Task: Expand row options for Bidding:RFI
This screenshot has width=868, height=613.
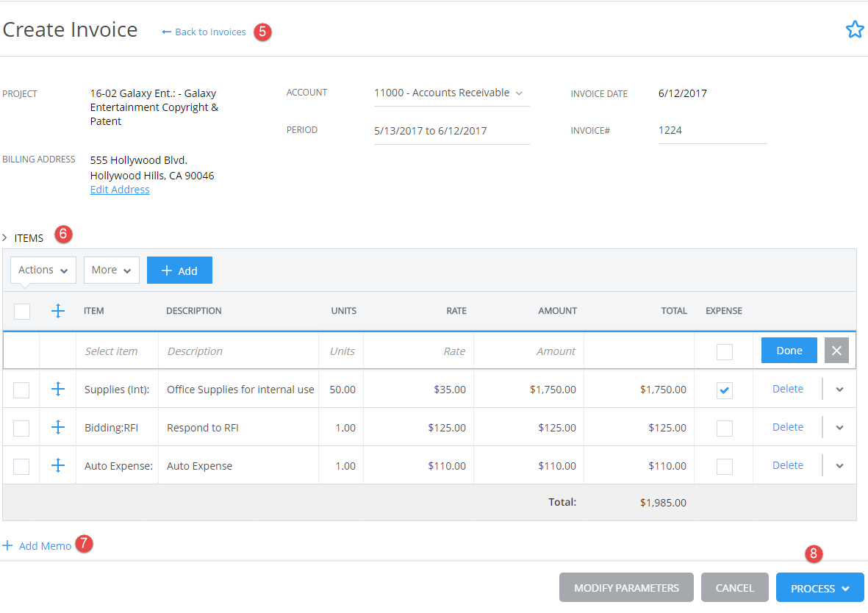Action: point(840,428)
